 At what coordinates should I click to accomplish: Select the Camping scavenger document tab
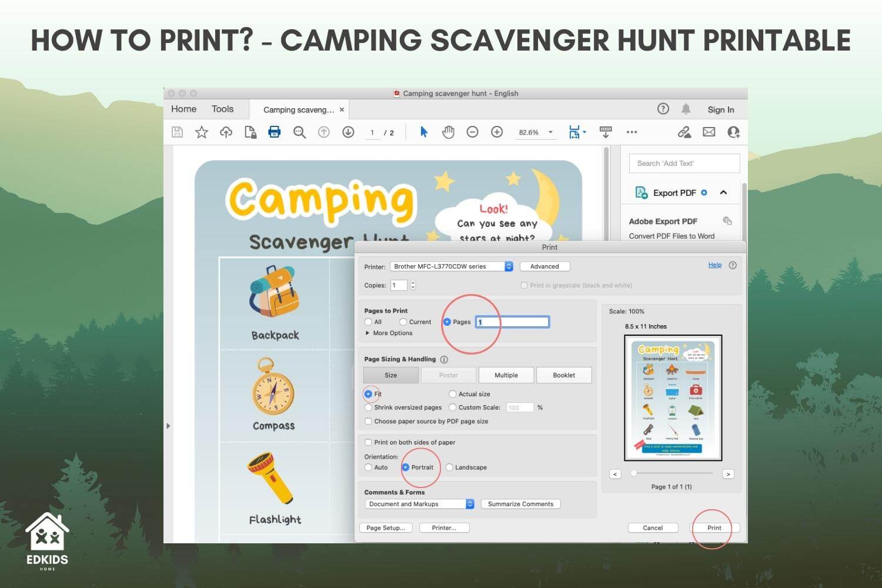[x=299, y=109]
